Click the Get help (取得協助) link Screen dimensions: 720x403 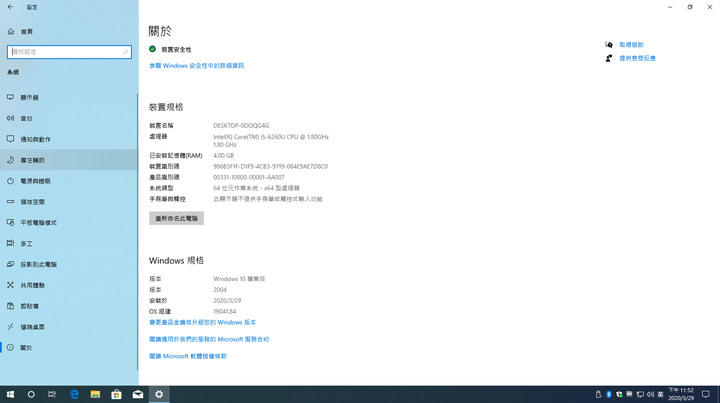631,45
